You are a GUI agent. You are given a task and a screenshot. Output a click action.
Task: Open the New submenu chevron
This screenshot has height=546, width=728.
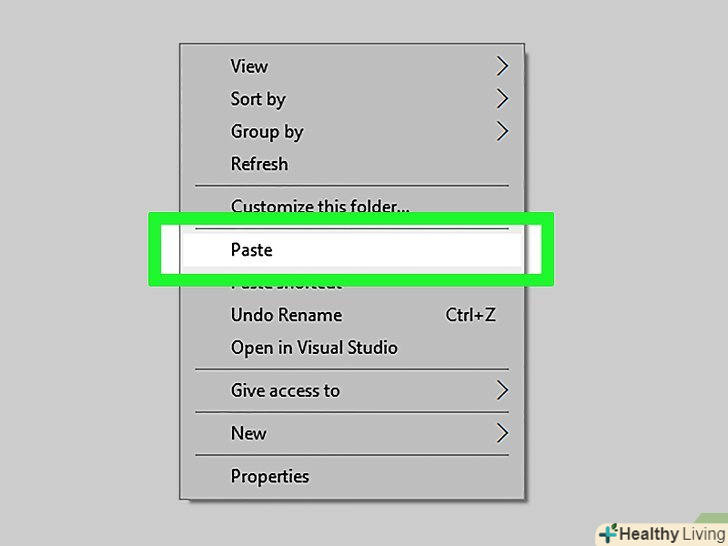(502, 433)
